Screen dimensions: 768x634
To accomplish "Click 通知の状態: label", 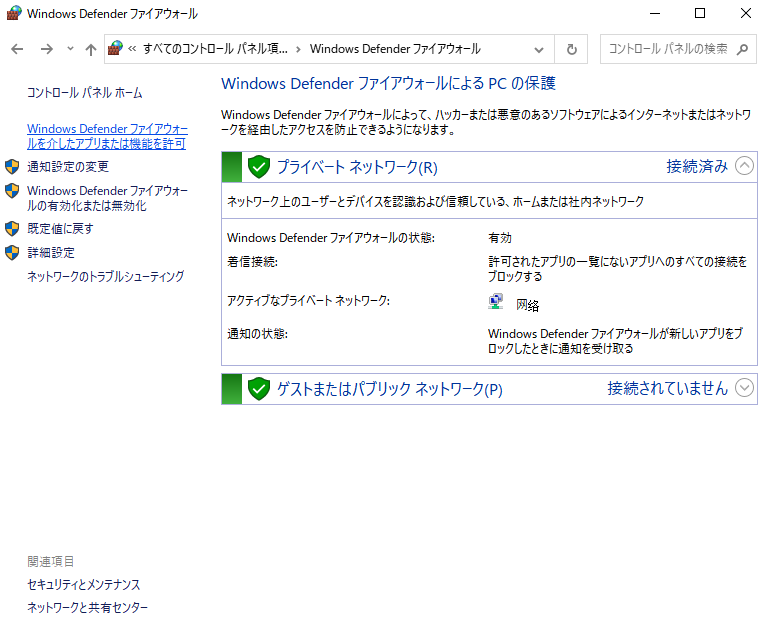I will coord(257,334).
